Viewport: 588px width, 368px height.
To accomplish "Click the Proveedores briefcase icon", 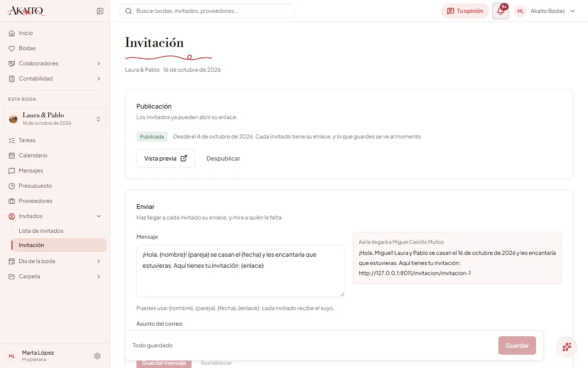I will tap(12, 201).
